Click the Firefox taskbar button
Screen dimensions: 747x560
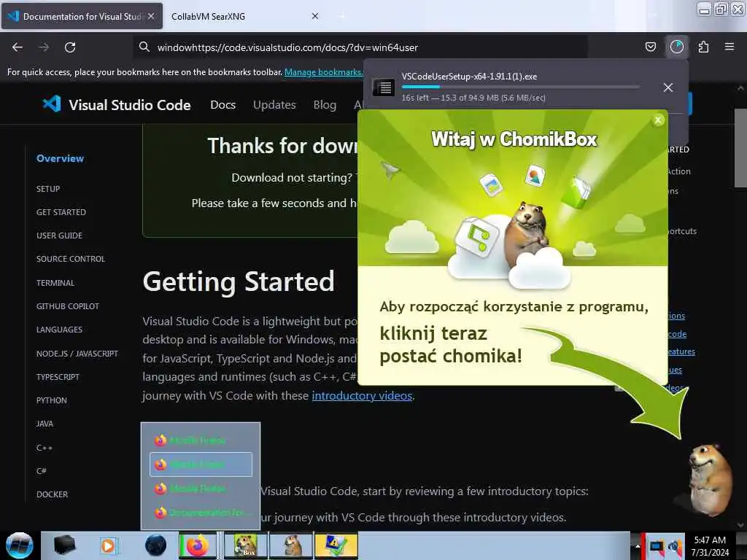[x=198, y=545]
